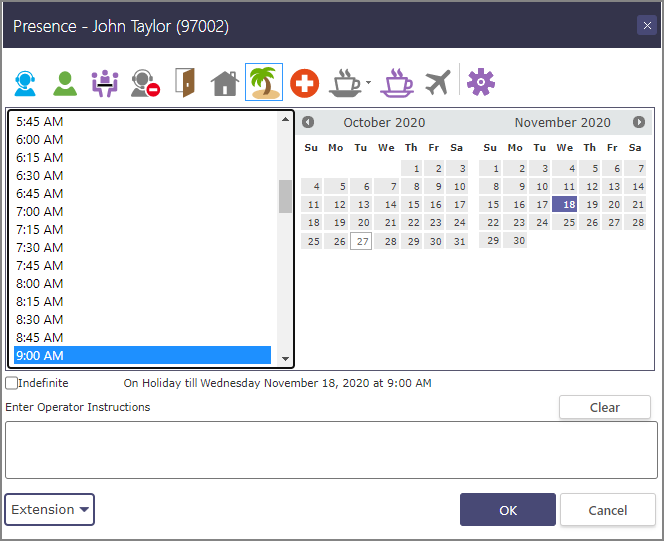Viewport: 664px width, 541px height.
Task: Click the time list scrollbar thumb
Action: (285, 196)
